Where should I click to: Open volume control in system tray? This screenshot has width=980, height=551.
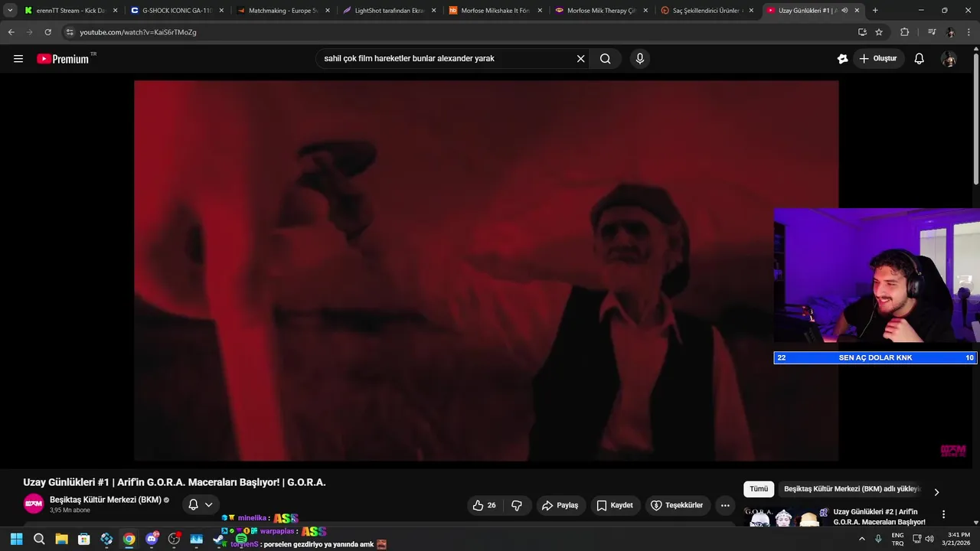pyautogui.click(x=929, y=539)
